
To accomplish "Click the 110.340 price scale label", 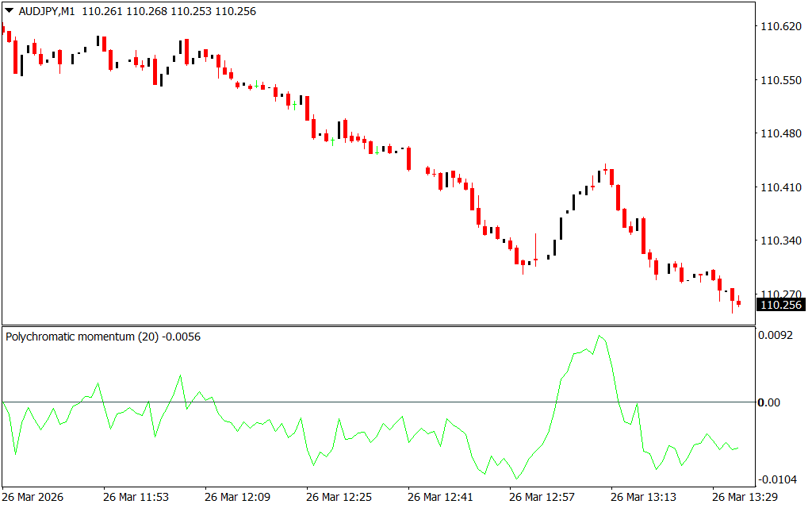I will coord(781,241).
